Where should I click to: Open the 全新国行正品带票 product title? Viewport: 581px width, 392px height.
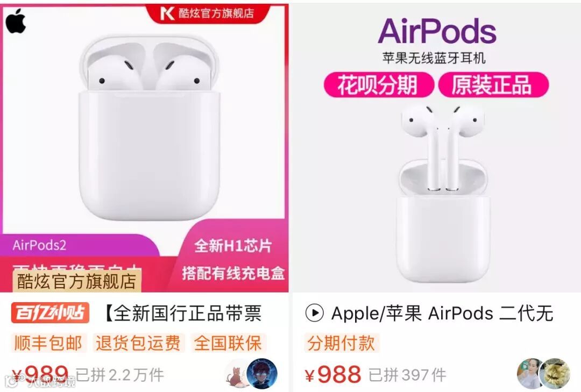(183, 313)
